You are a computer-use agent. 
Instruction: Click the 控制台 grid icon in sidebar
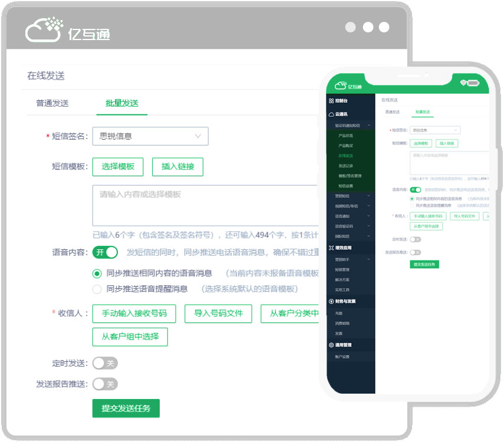(331, 101)
